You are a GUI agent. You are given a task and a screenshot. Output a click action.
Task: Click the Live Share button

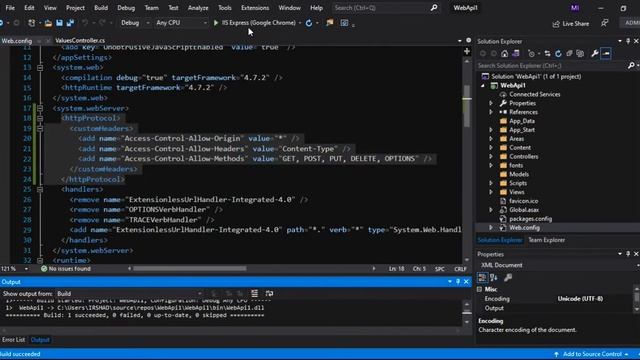tap(571, 24)
